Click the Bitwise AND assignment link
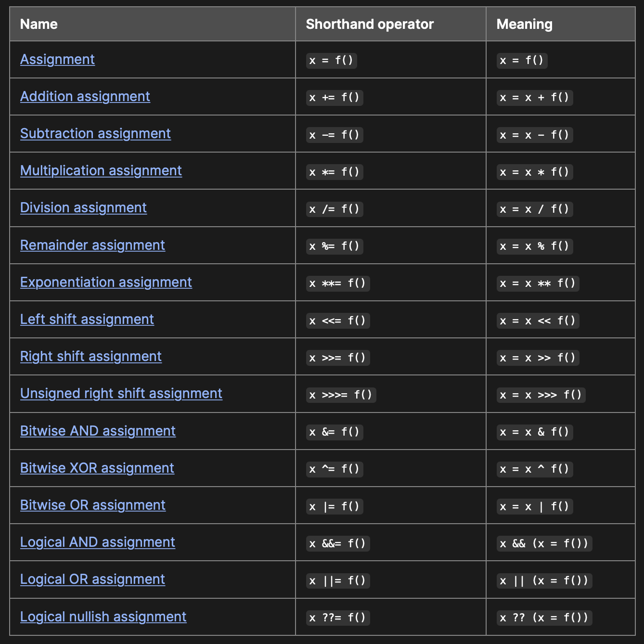This screenshot has width=644, height=644. (98, 431)
